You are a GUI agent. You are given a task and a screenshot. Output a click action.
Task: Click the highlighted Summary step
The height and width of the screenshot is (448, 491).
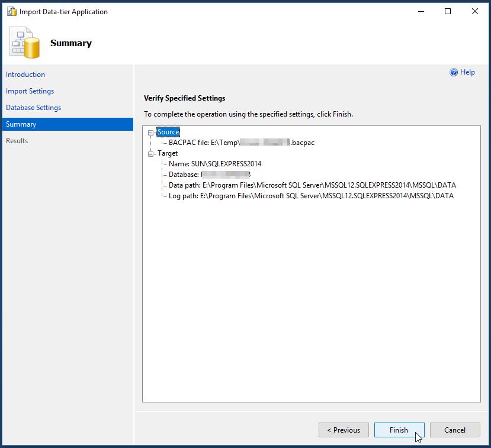coord(21,124)
